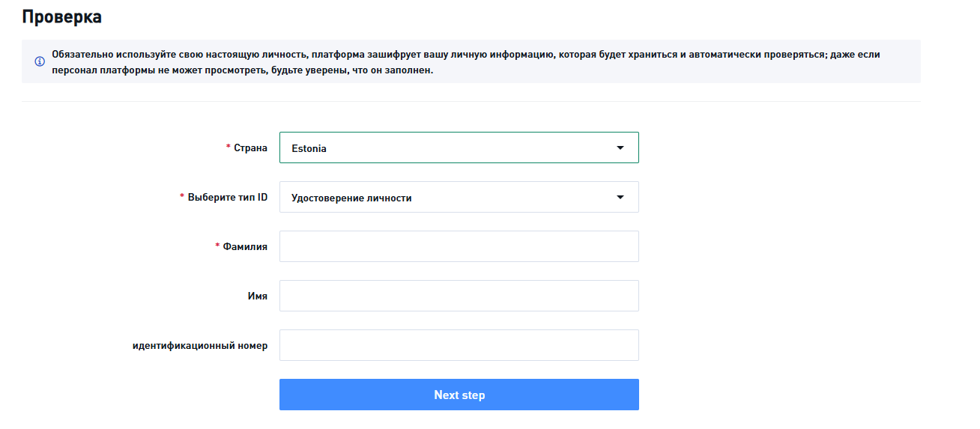The width and height of the screenshot is (980, 429).
Task: Click the divider line below the notice banner
Action: point(471,101)
